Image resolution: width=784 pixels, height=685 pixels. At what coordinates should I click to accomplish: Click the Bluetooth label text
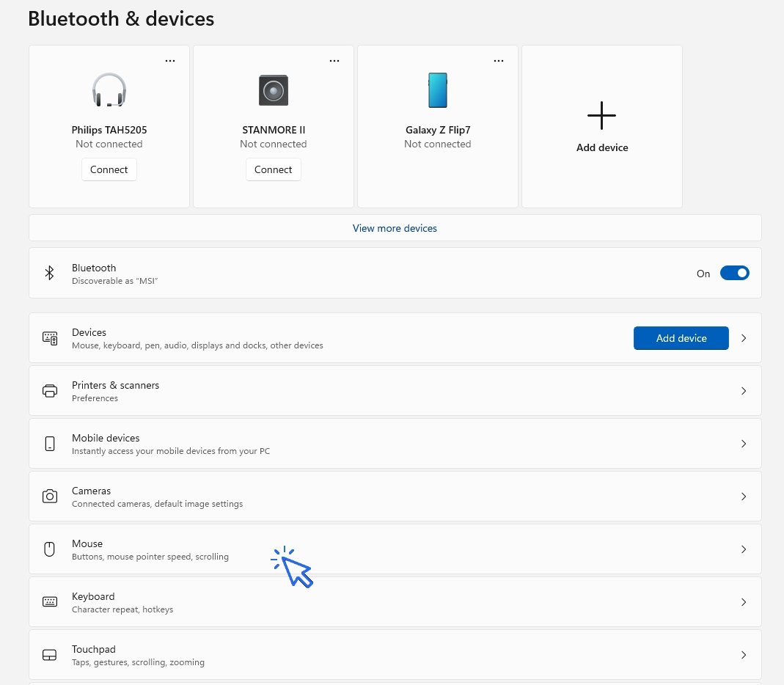pyautogui.click(x=93, y=268)
